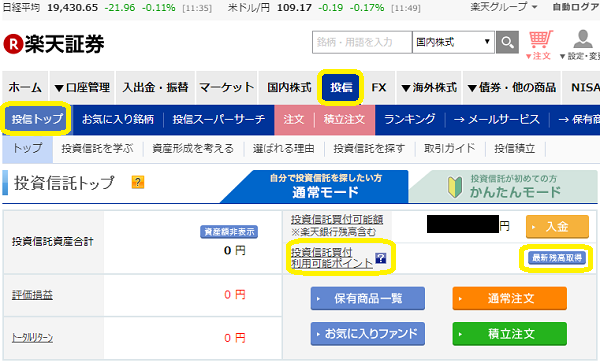This screenshot has height=363, width=600.
Task: Expand the 口座管理 menu
Action: [x=82, y=88]
